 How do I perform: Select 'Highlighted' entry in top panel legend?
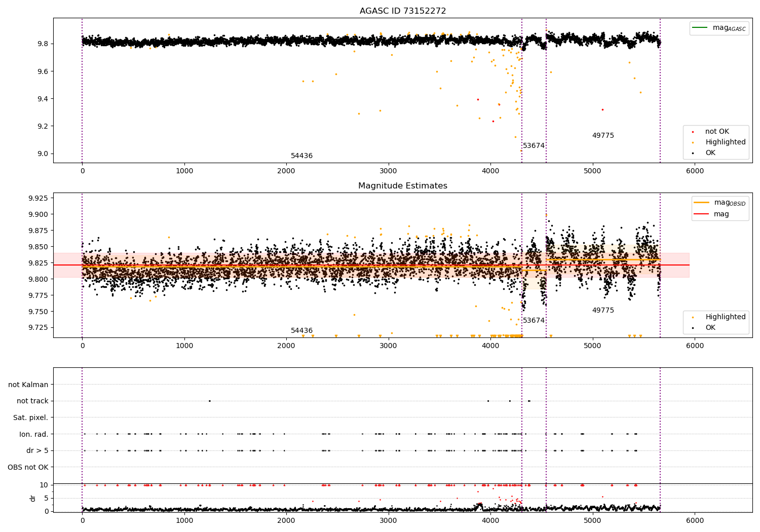726,142
